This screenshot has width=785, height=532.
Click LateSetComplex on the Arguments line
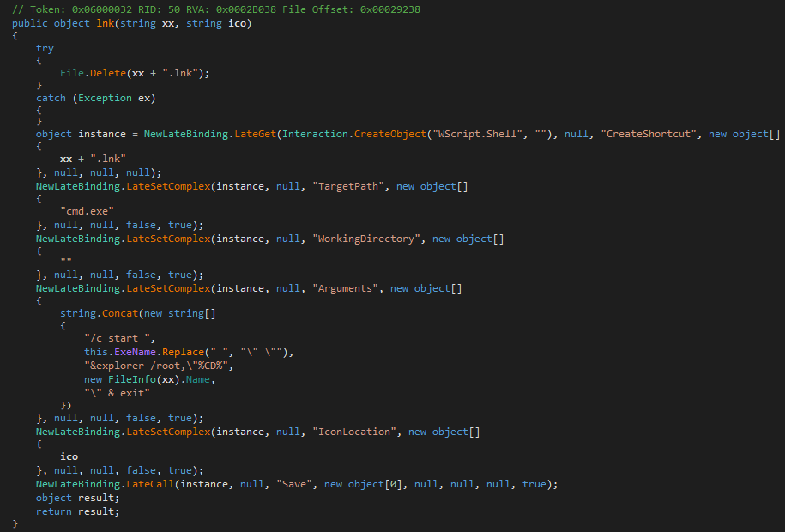coord(168,288)
